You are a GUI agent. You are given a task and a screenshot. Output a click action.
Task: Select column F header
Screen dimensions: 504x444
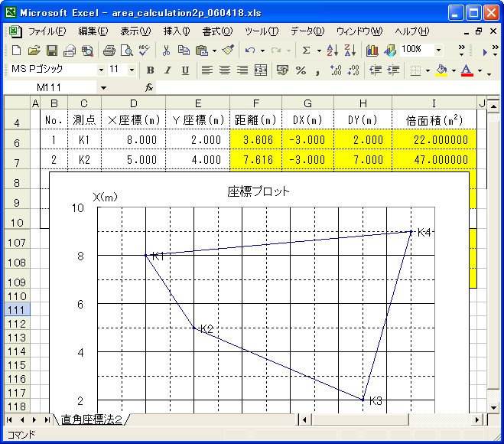click(x=256, y=103)
